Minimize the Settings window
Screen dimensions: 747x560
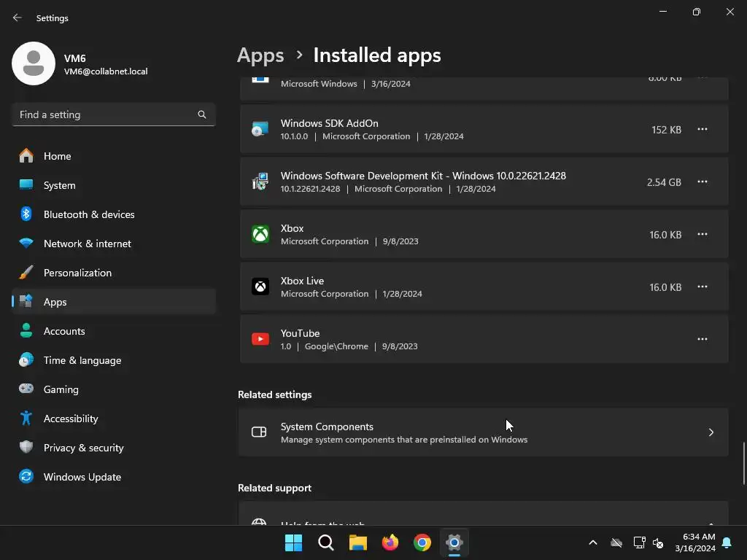[663, 12]
